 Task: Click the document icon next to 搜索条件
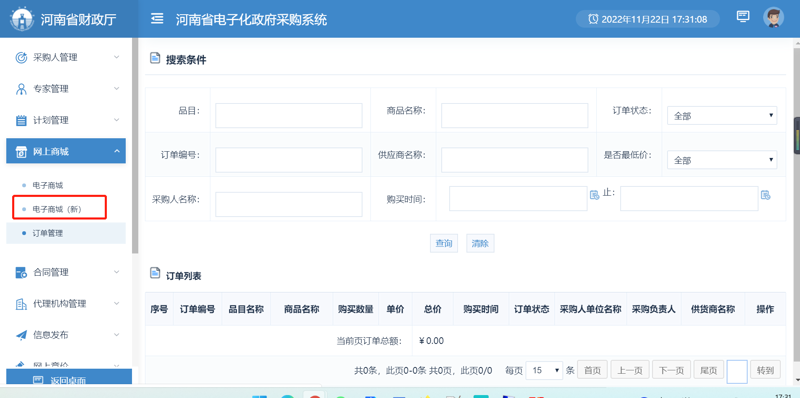(155, 58)
